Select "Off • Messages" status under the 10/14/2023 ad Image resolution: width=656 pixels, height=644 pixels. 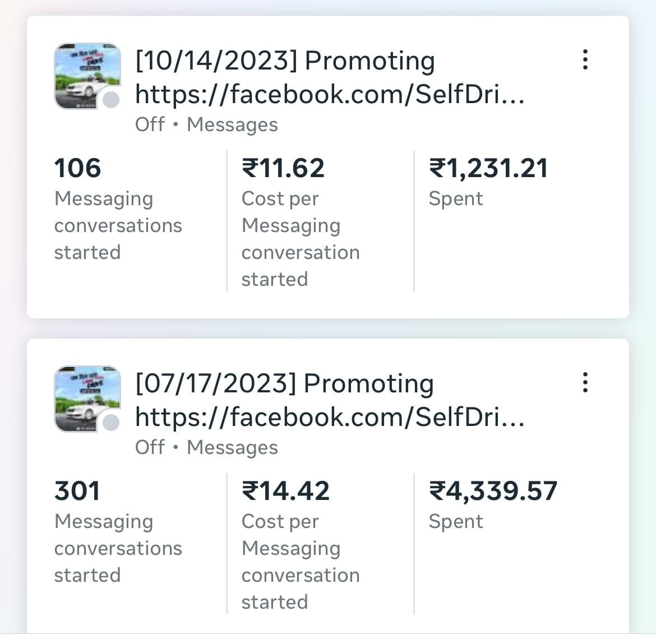206,124
